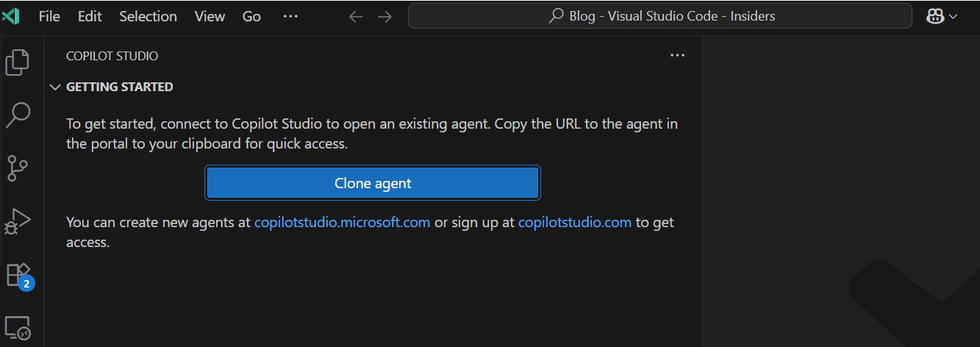Expand the dropdown arrow next to Copilot icon
The image size is (980, 347).
pos(954,16)
